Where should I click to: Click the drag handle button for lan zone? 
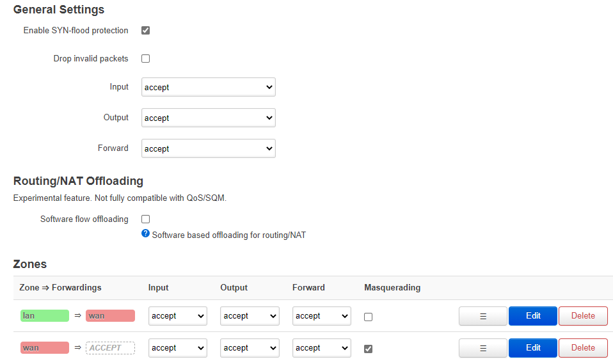pyautogui.click(x=483, y=316)
